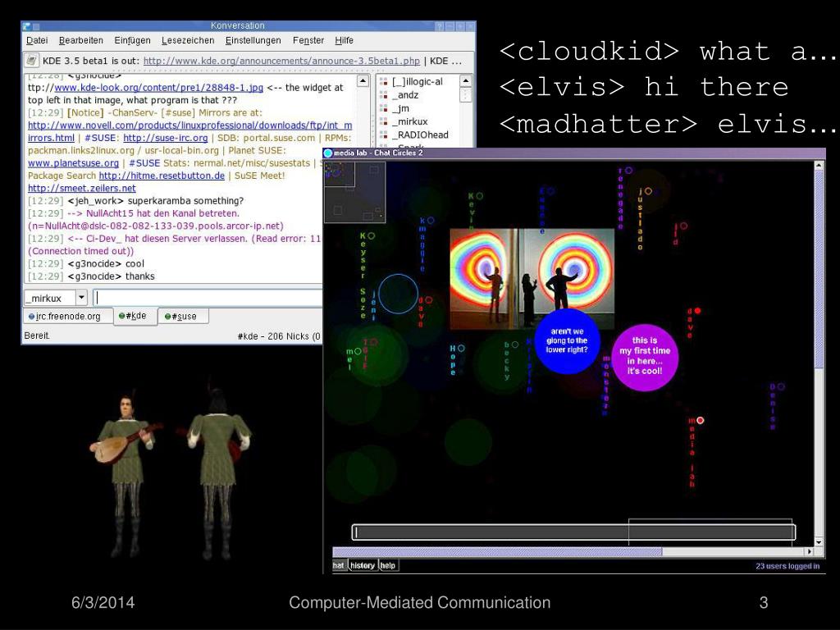Switch to the #suse channel tab
Screen dimensions: 840x630
[183, 316]
